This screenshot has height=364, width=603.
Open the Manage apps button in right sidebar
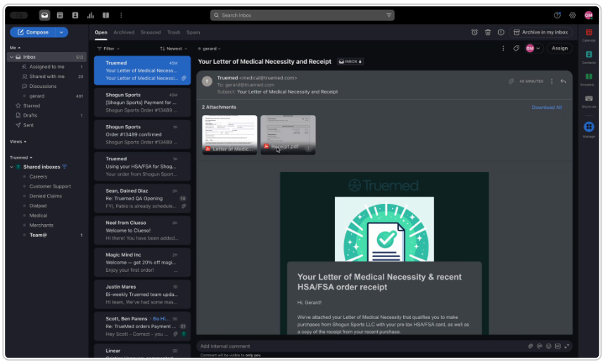(589, 129)
